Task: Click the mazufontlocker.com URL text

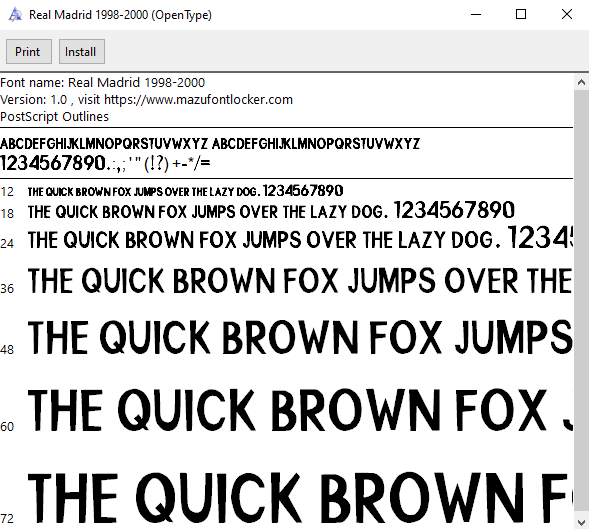Action: [198, 100]
